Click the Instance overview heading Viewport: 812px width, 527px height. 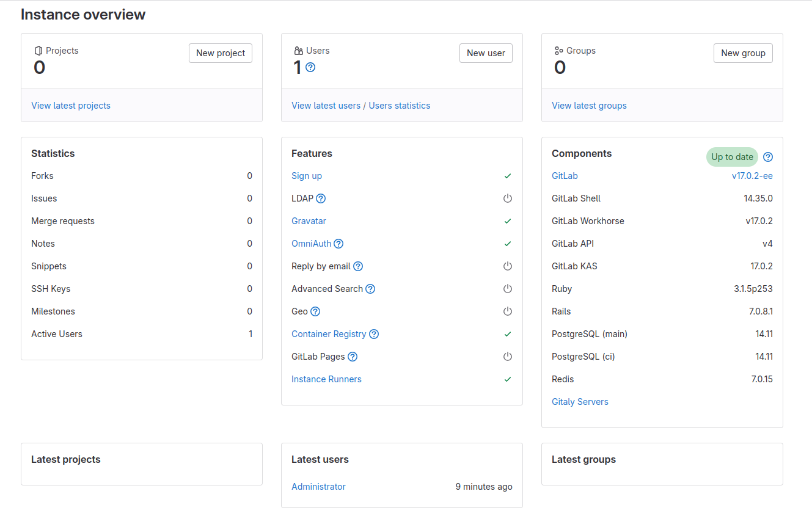click(x=83, y=15)
